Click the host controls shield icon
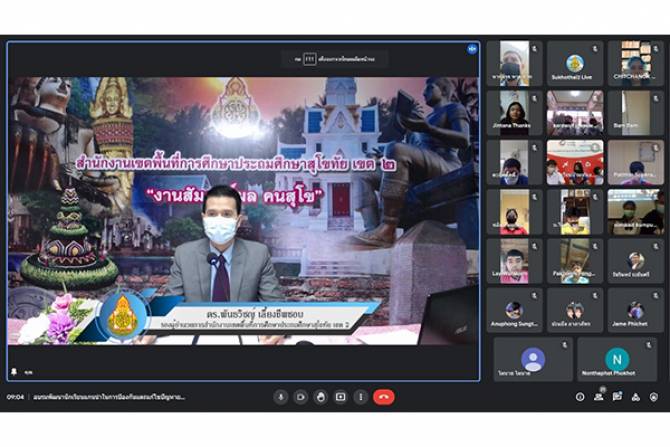 click(x=654, y=397)
